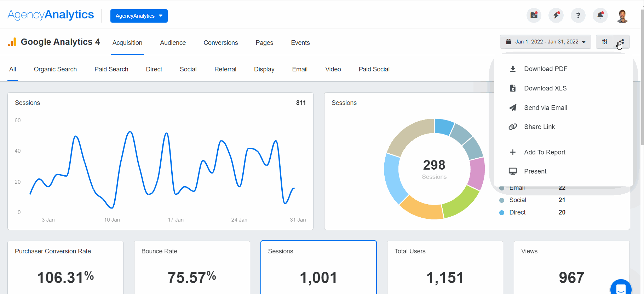This screenshot has width=644, height=294.
Task: Choose Send via Email menu option
Action: (x=563, y=108)
